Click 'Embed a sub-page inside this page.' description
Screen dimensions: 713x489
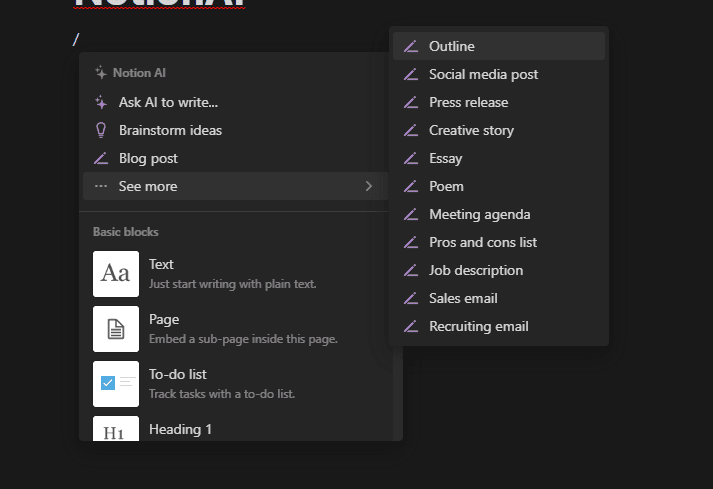point(243,339)
